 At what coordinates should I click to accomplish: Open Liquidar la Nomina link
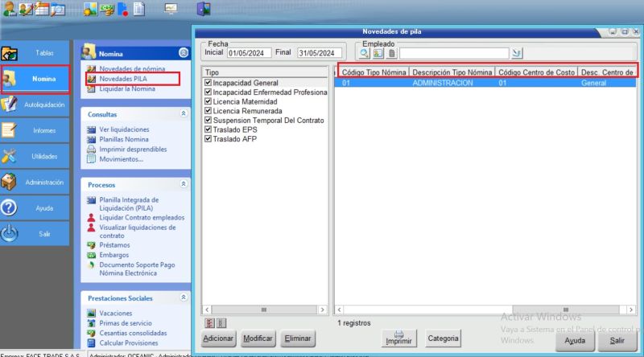[127, 88]
